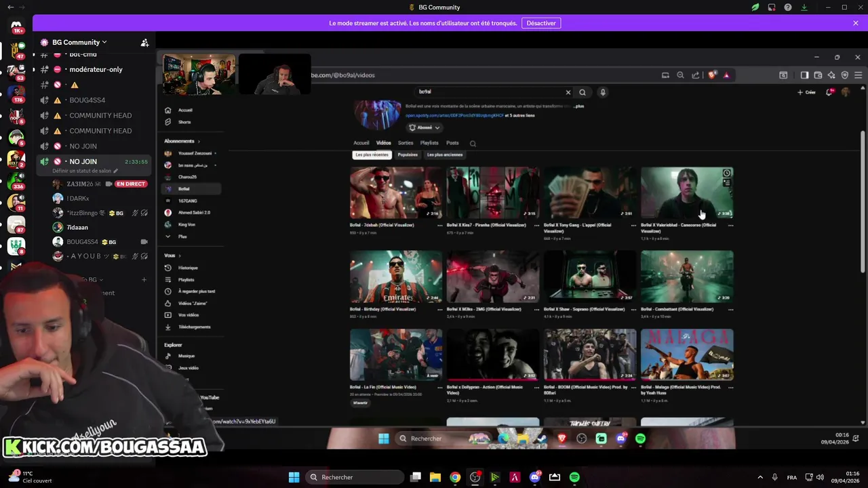Clear the YouTube search box text
This screenshot has width=868, height=488.
pos(568,92)
